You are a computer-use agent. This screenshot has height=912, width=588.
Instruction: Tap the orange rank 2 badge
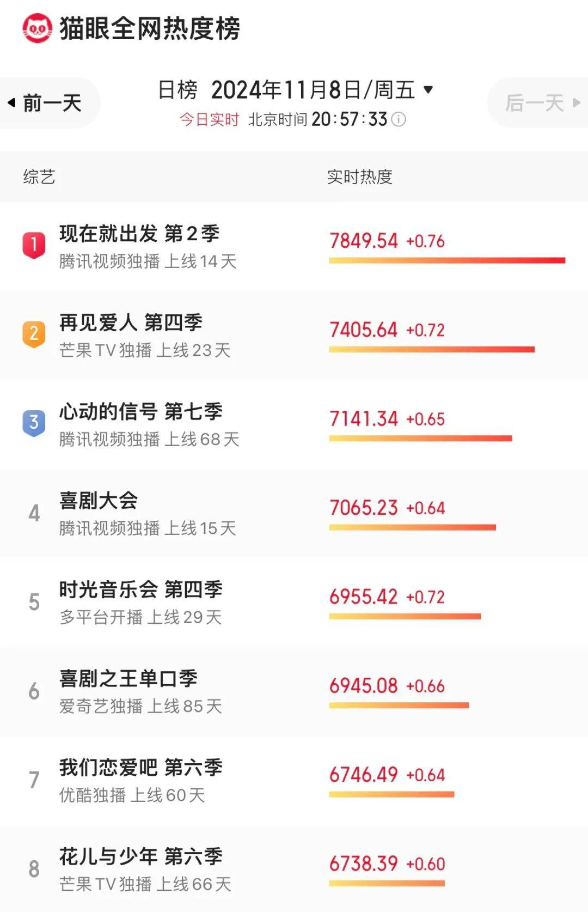tap(34, 333)
